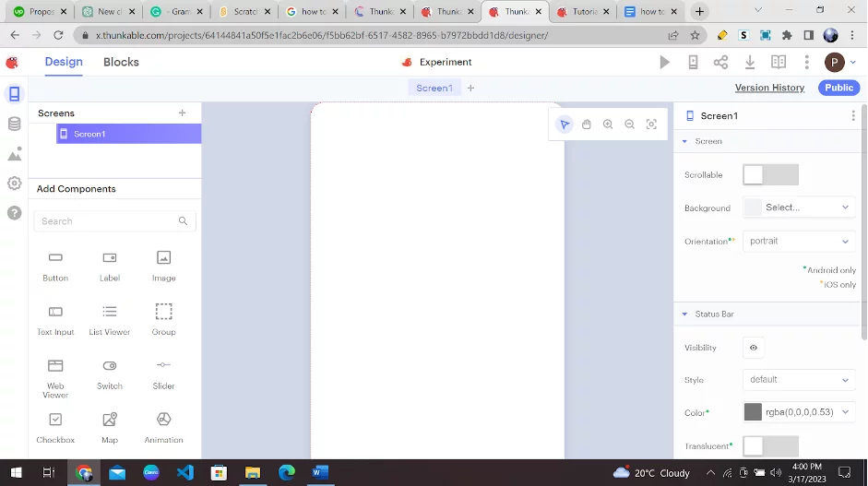Select the pointer tool on canvas

pyautogui.click(x=565, y=124)
